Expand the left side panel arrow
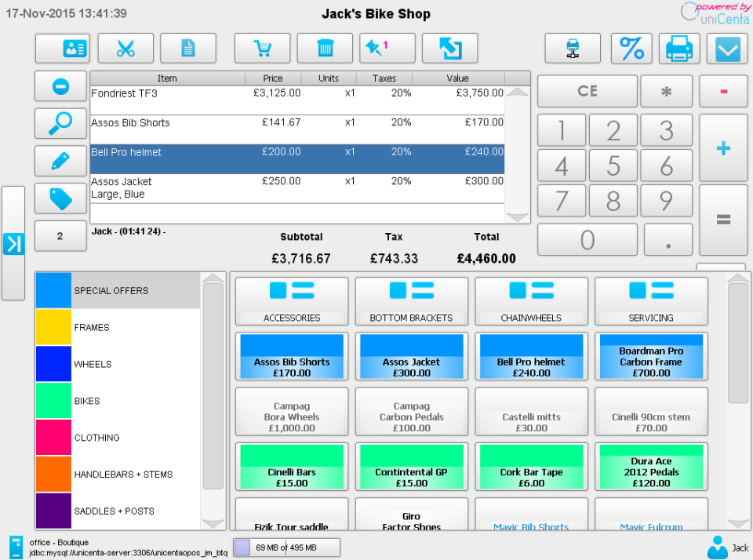753x560 pixels. (13, 244)
